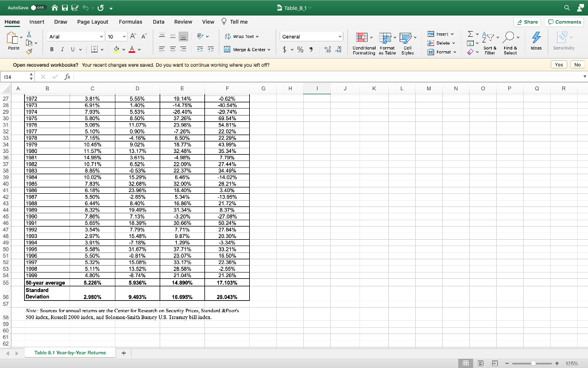Open Cell Styles gallery
The image size is (588, 368).
tap(408, 44)
